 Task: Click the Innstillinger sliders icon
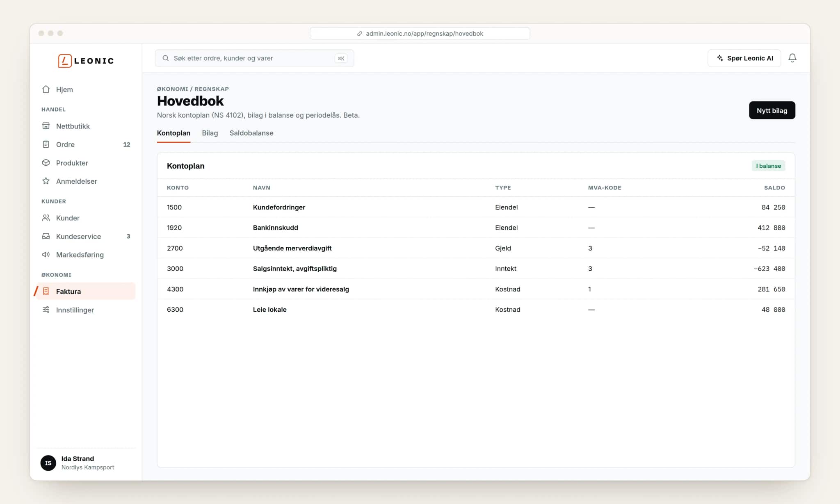coord(46,310)
